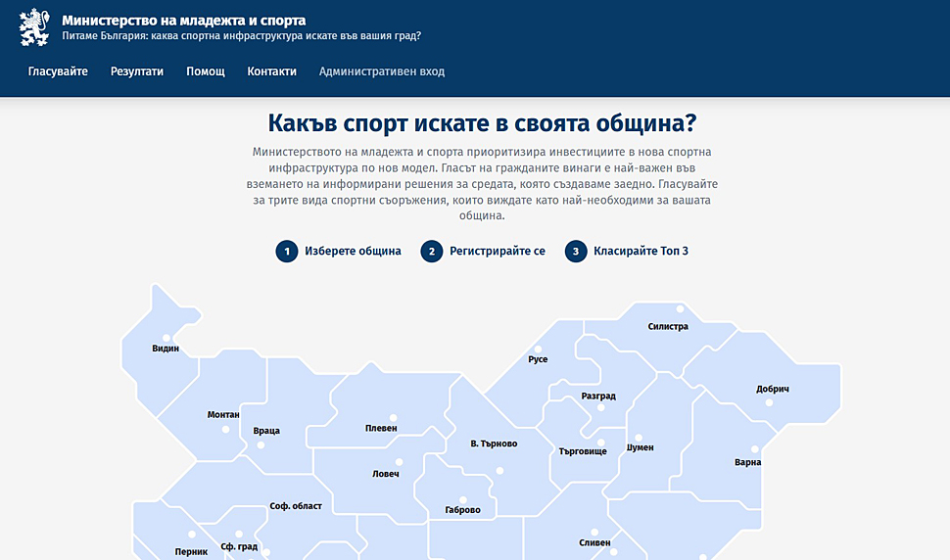Screen dimensions: 950x560
Task: Click the Министерство на младежта и спорта title
Action: (x=183, y=20)
